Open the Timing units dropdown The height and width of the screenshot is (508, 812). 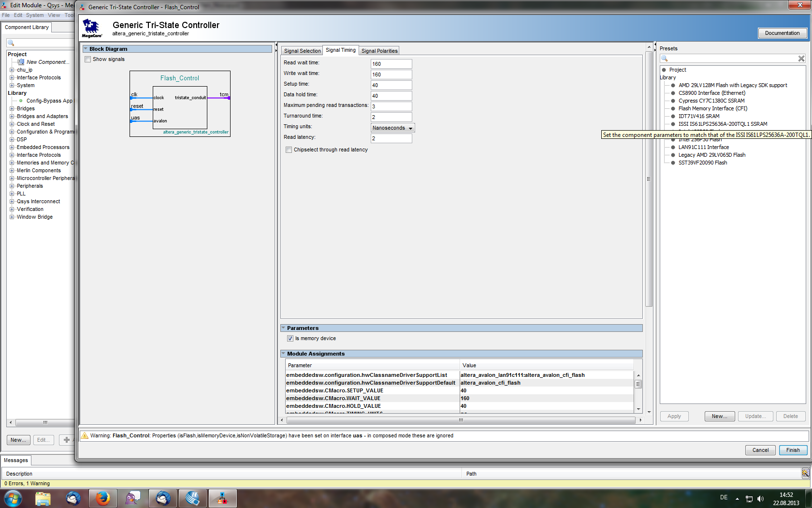[x=392, y=128]
